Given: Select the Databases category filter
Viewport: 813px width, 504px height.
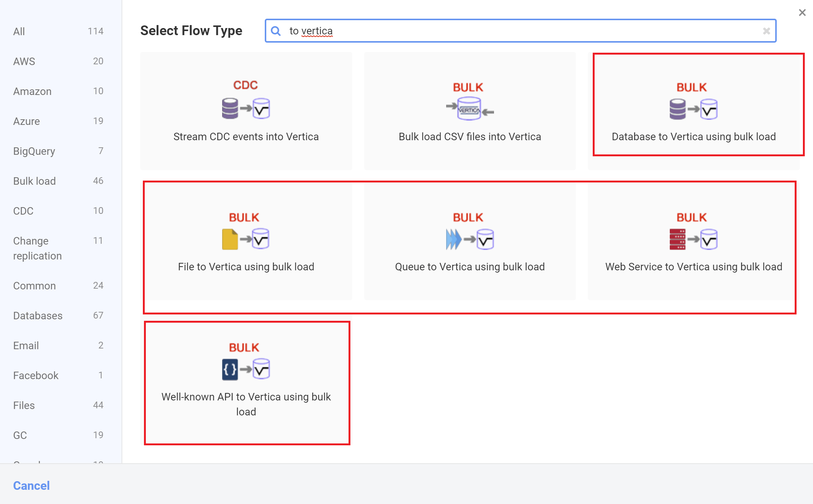Looking at the screenshot, I should pyautogui.click(x=37, y=316).
